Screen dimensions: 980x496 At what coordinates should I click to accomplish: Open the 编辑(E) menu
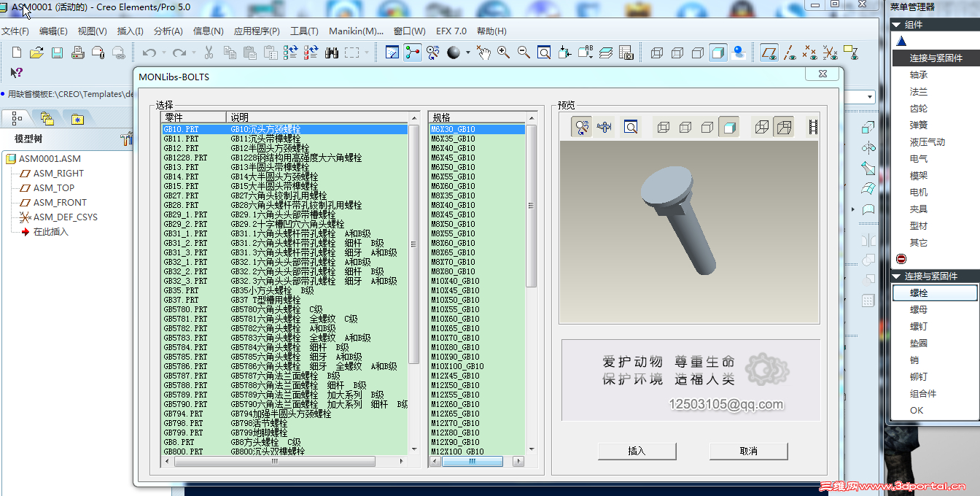click(x=53, y=31)
